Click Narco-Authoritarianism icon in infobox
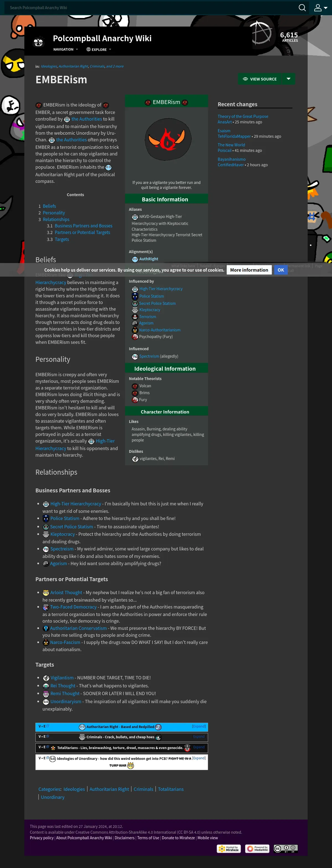The image size is (332, 868). click(x=135, y=330)
